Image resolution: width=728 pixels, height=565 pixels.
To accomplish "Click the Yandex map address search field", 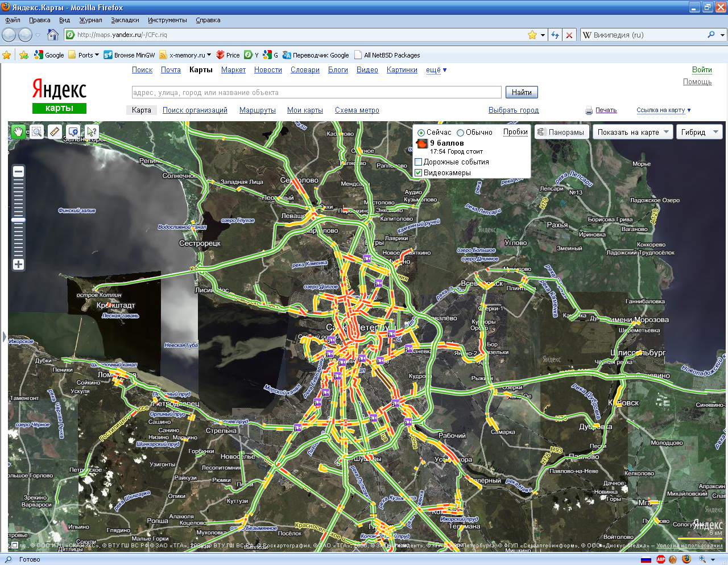I will pos(316,92).
